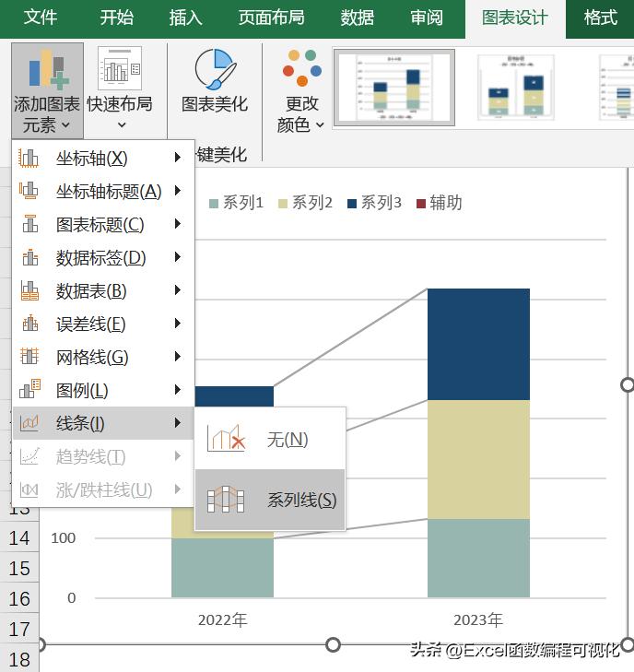Click the 坐标轴标题(A) menu icon
634x672 pixels.
tap(29, 191)
